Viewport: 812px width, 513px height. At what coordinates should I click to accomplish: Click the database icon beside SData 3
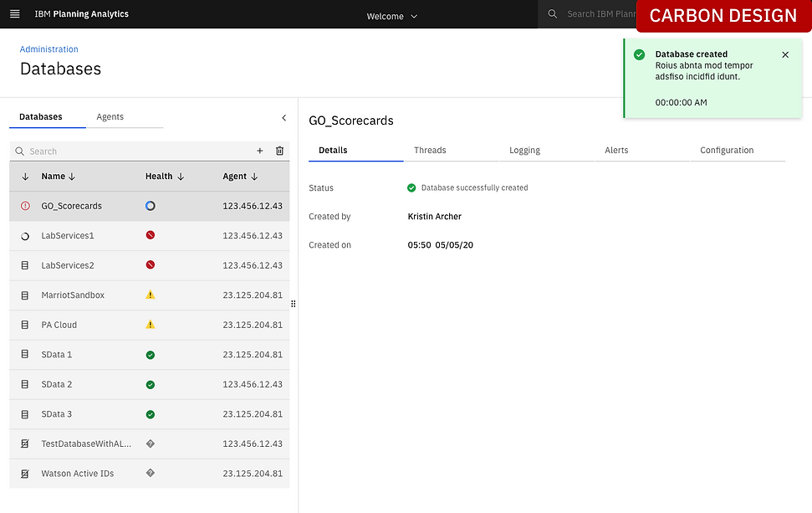(25, 414)
